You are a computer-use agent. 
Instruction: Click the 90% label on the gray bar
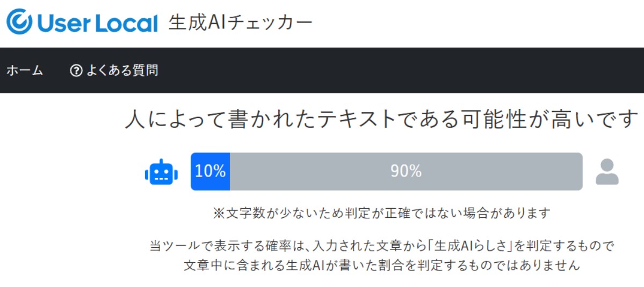point(406,172)
